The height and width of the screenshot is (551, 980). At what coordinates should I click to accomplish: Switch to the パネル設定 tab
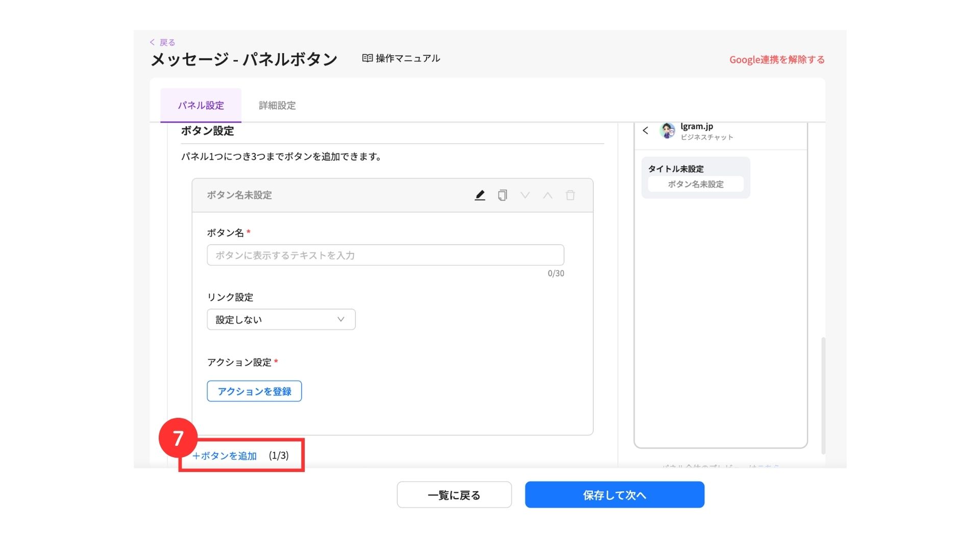click(201, 106)
